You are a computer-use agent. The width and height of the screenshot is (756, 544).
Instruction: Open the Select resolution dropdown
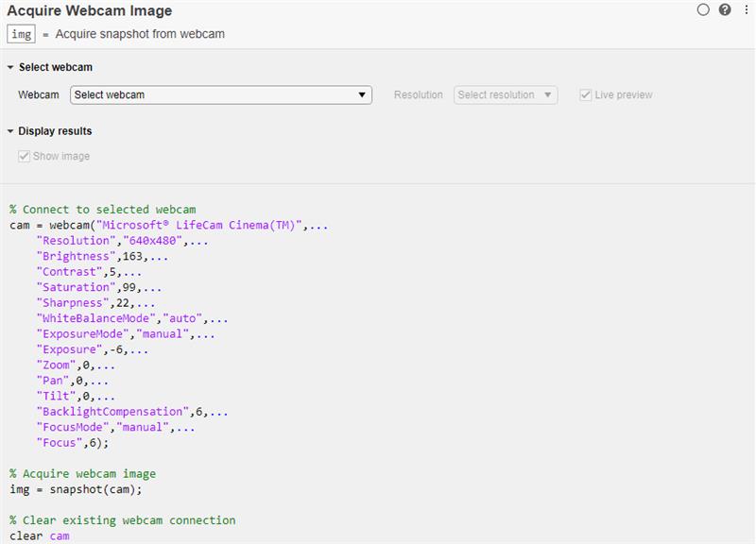(506, 94)
